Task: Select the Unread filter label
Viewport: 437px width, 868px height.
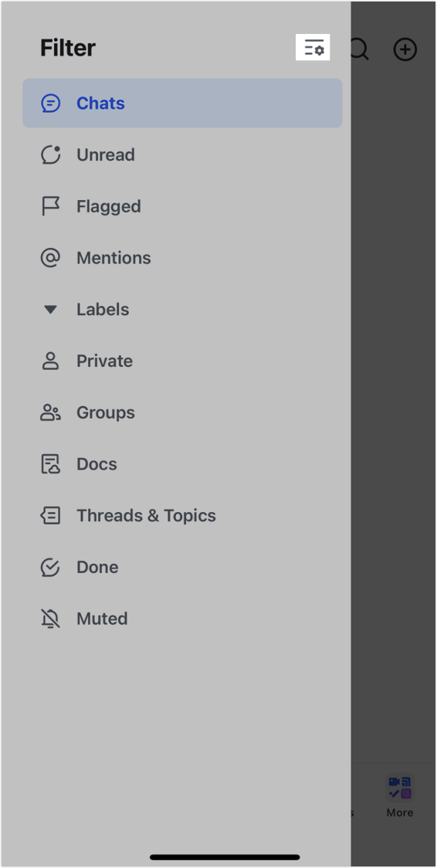Action: 106,154
